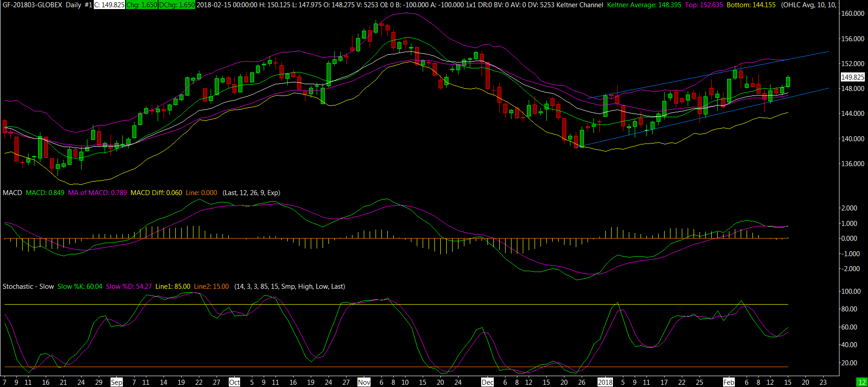Click the 140.000 price axis label
Viewport: 868px width, 387px height.
[x=853, y=139]
